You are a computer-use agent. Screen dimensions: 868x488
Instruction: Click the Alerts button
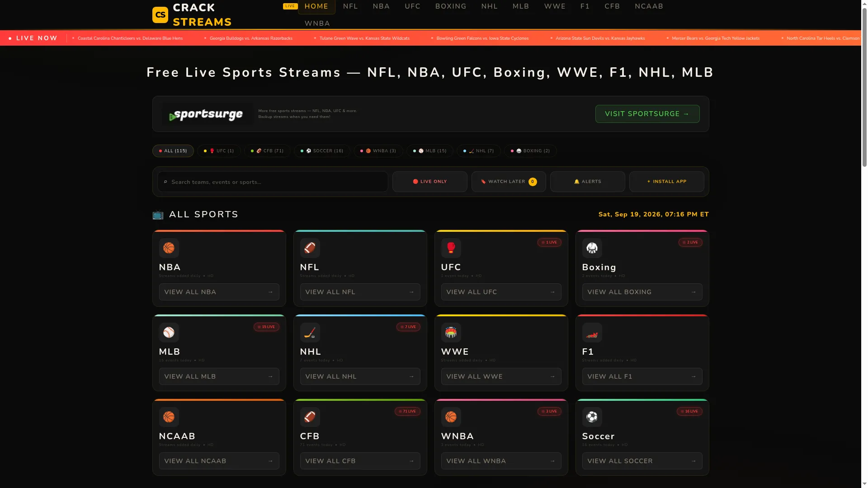pos(588,182)
